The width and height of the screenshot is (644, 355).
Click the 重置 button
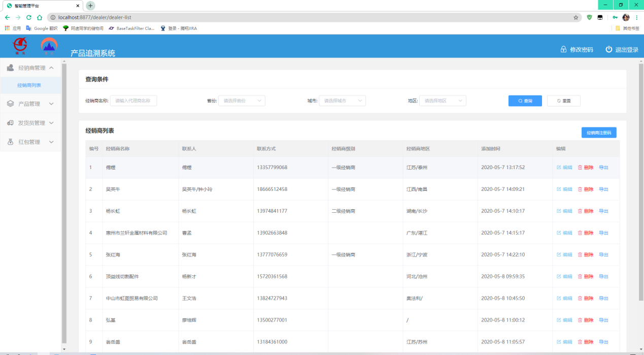[x=563, y=101]
